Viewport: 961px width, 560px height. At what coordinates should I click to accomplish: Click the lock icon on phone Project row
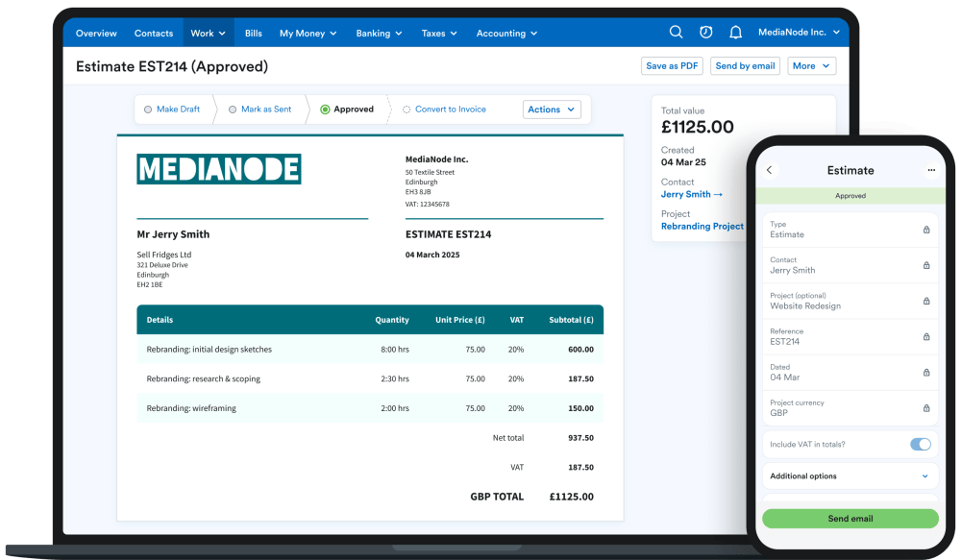click(926, 301)
